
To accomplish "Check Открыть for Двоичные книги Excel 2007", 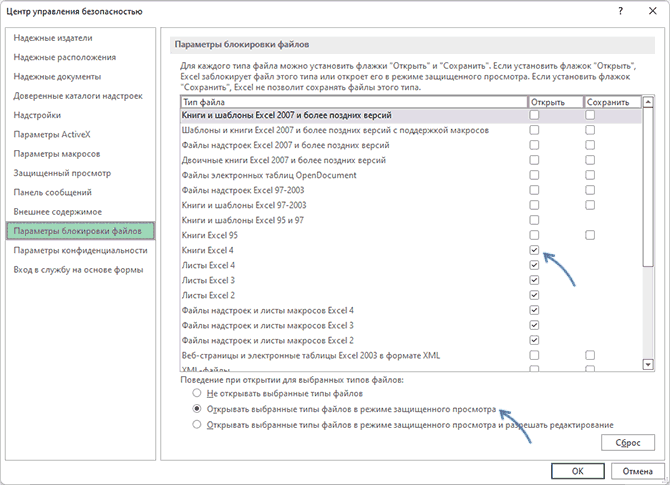I will tap(534, 160).
